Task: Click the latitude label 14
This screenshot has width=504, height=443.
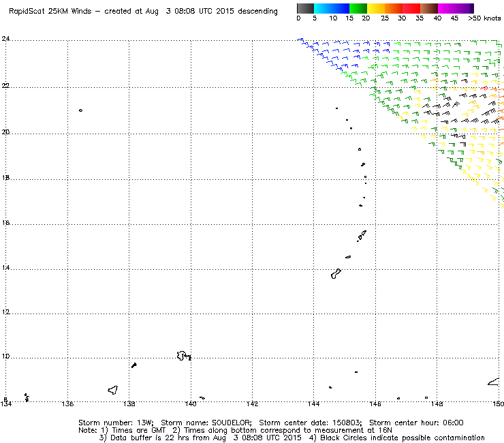Action: click(x=5, y=268)
